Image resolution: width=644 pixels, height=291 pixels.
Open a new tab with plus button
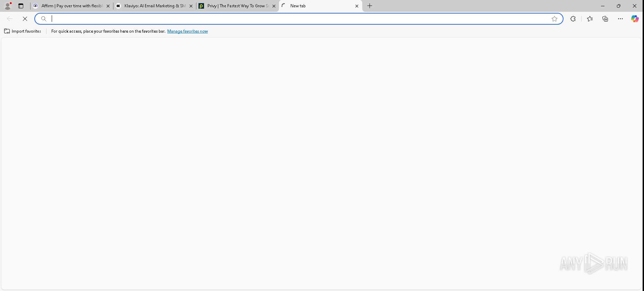pyautogui.click(x=370, y=6)
